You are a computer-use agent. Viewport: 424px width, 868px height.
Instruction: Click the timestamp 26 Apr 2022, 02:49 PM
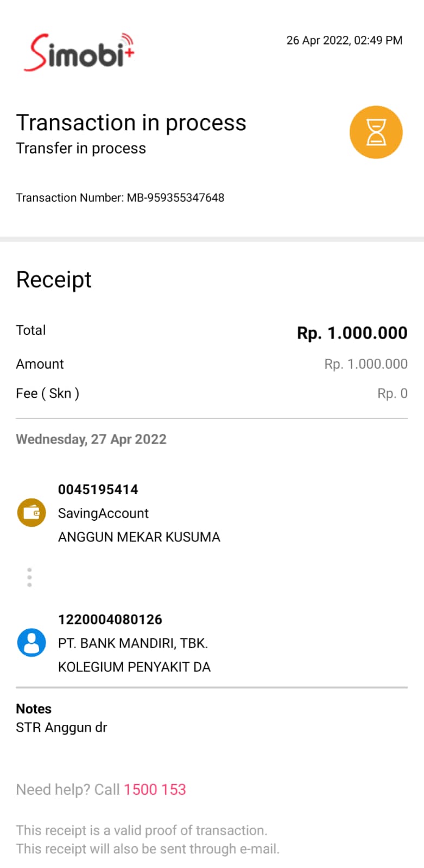coord(344,41)
